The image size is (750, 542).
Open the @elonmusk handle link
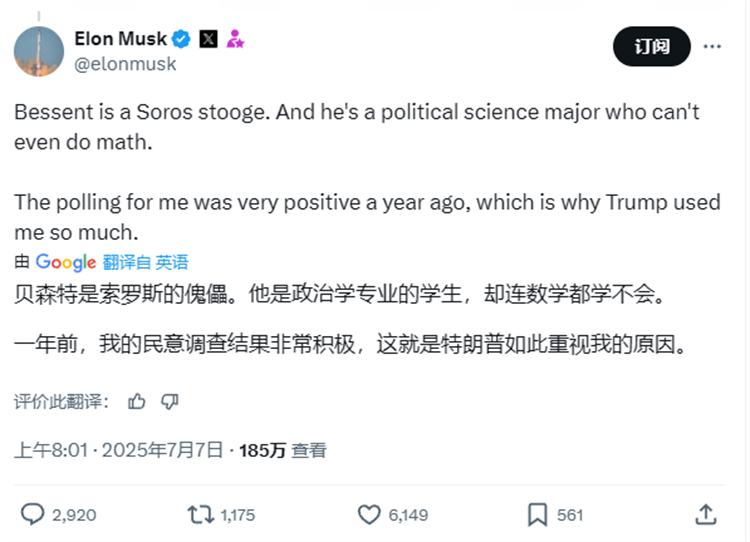125,64
